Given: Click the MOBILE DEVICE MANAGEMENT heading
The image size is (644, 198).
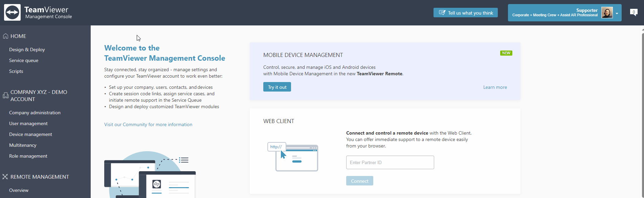Looking at the screenshot, I should (x=303, y=55).
